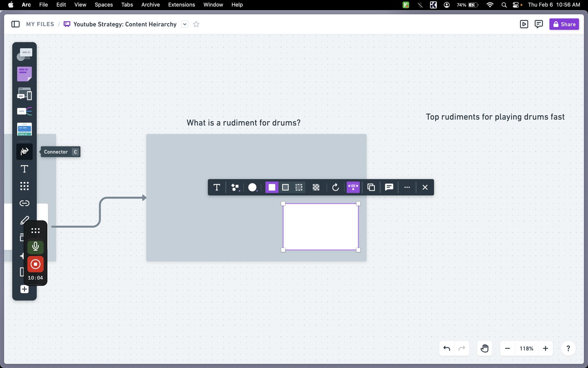Screen dimensions: 588x368
Task: Open the help question mark
Action: (568, 348)
